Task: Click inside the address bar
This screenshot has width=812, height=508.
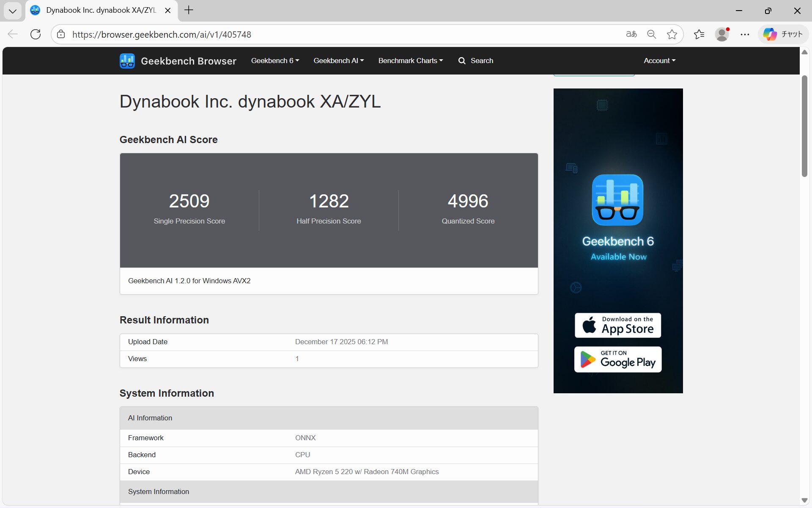Action: tap(296, 34)
